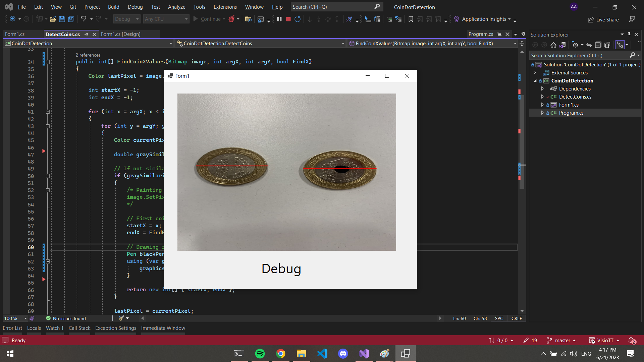644x362 pixels.
Task: Click Collapse All in Solution Explorer
Action: [x=598, y=45]
